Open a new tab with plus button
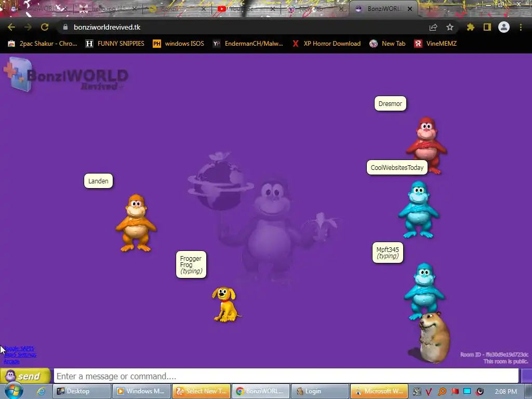 pyautogui.click(x=429, y=8)
